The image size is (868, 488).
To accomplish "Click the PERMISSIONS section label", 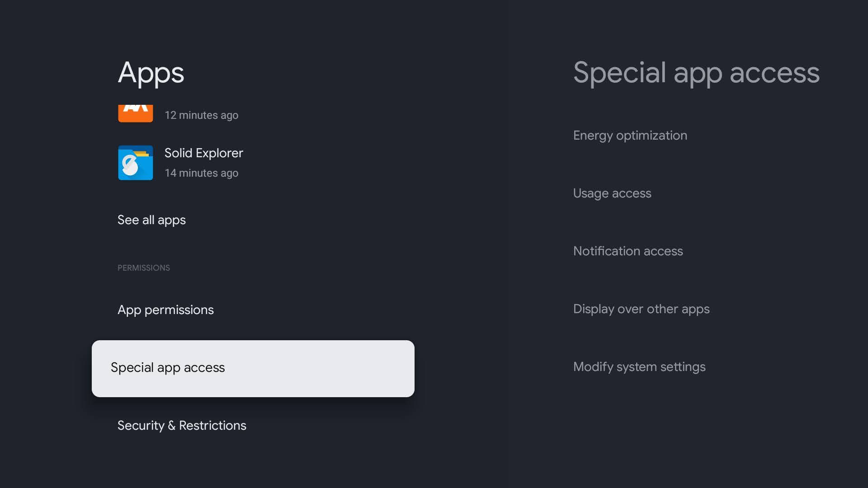I will (144, 267).
